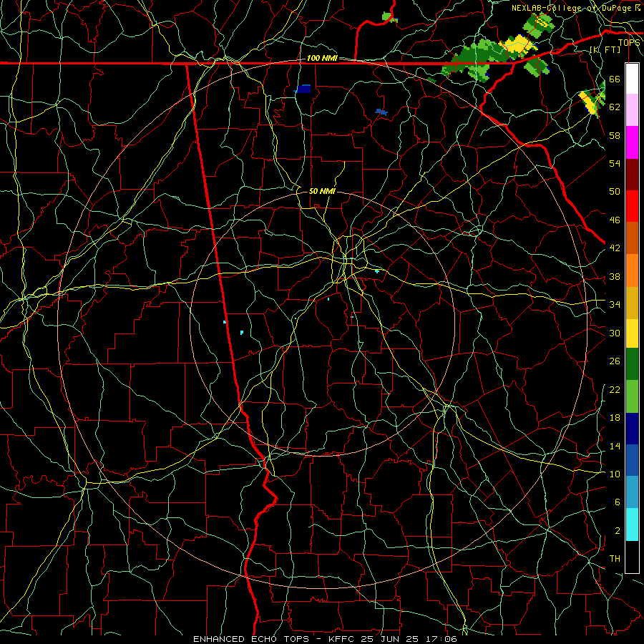
Task: Click the "TH" threshold legend label
Action: tap(615, 559)
